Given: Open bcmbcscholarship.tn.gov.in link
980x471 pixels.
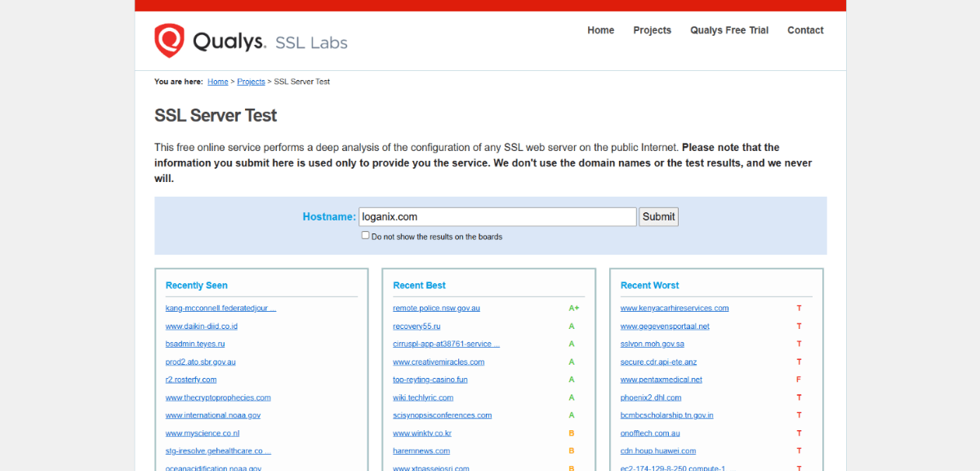Looking at the screenshot, I should 667,415.
